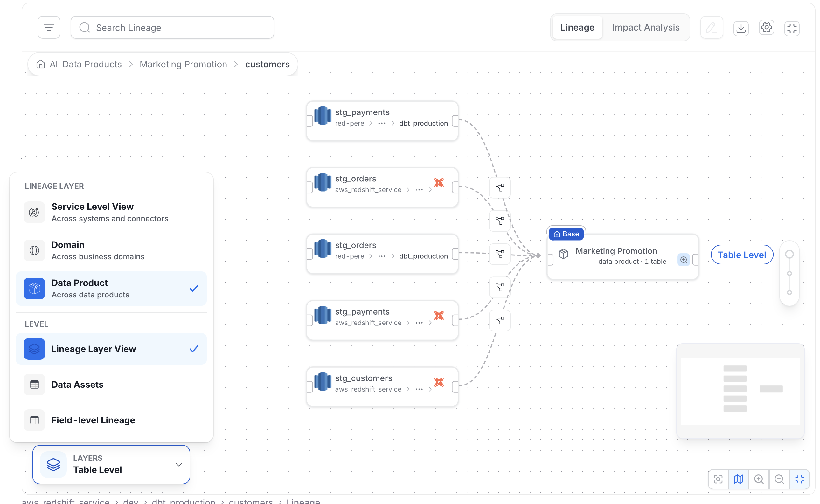
Task: Select Data Product lineage layer
Action: click(111, 288)
